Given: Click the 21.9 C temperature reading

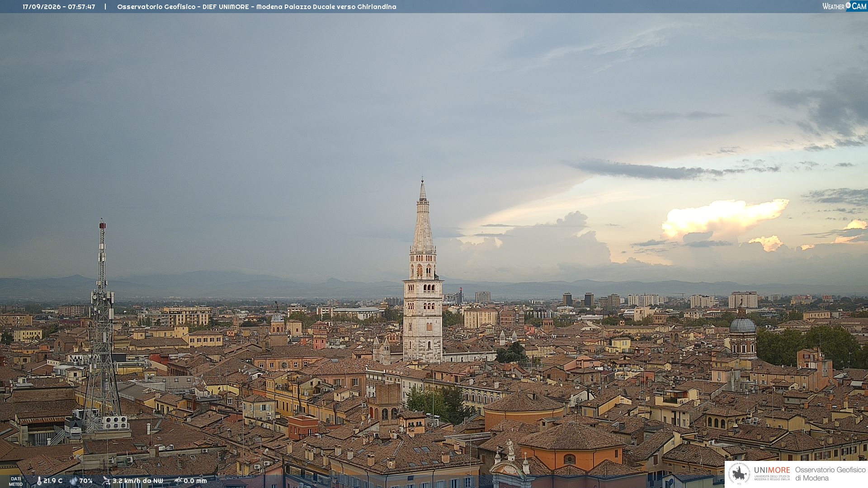Looking at the screenshot, I should tap(53, 481).
